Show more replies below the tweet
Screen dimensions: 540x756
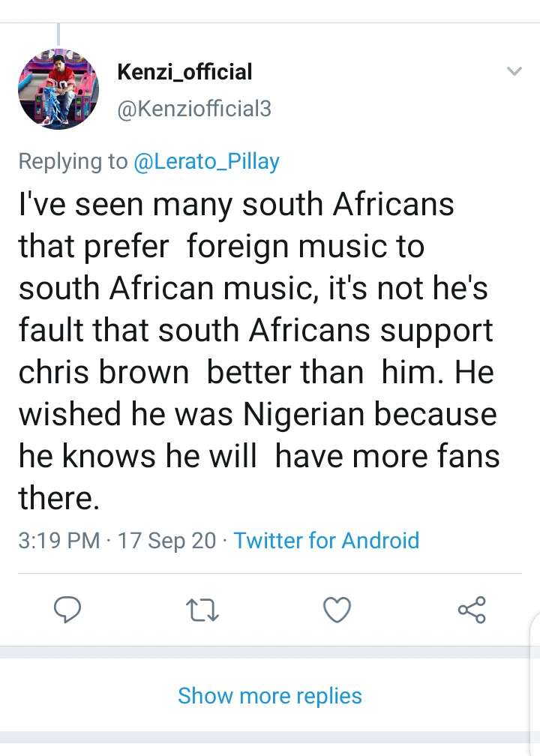click(x=270, y=696)
